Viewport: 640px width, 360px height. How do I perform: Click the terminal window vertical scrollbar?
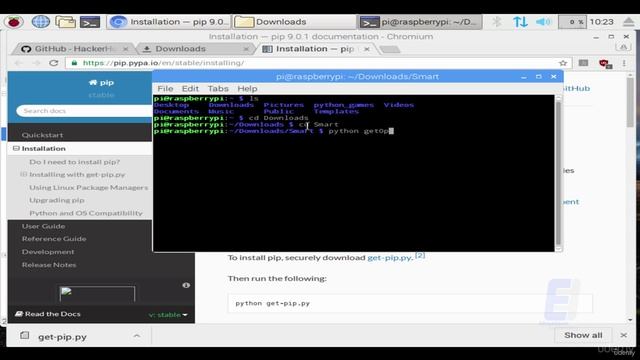coord(558,173)
